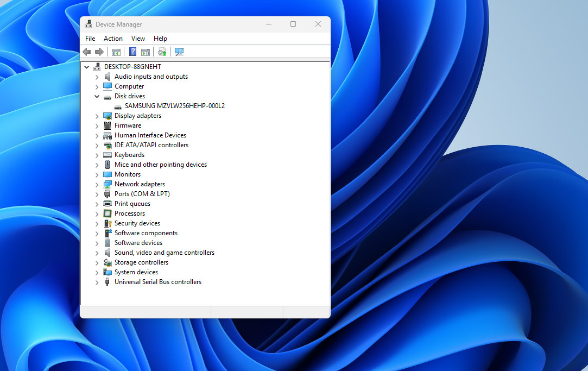This screenshot has height=371, width=588.
Task: Collapse the DESKTOP-88GNEHT root node
Action: pyautogui.click(x=87, y=67)
